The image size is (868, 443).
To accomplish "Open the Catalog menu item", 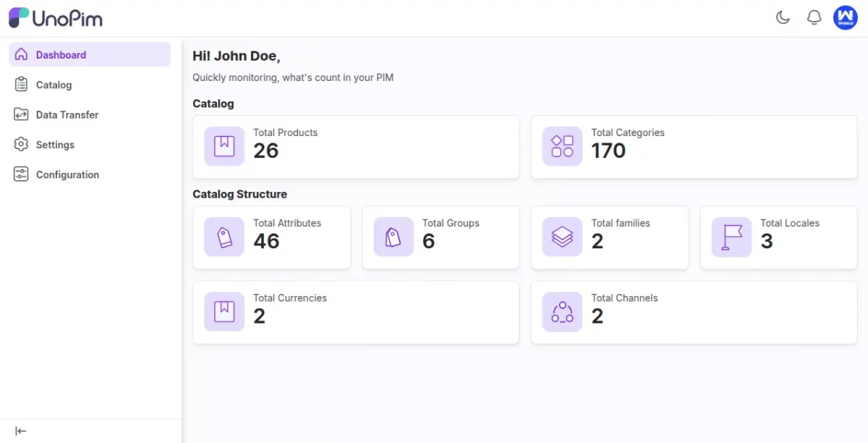I will pyautogui.click(x=54, y=84).
